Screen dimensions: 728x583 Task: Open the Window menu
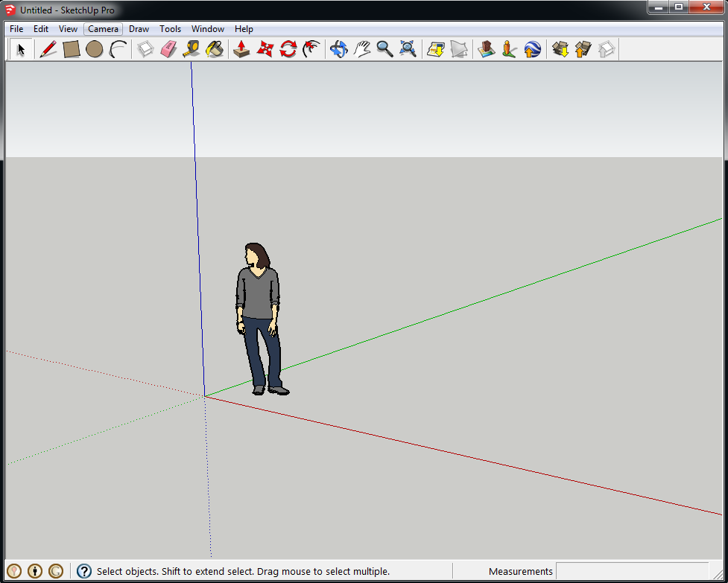coord(207,29)
